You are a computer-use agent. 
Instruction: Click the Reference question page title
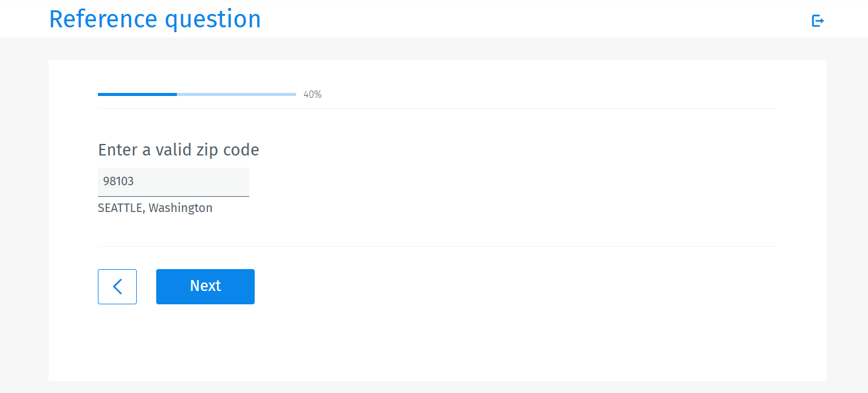(155, 19)
